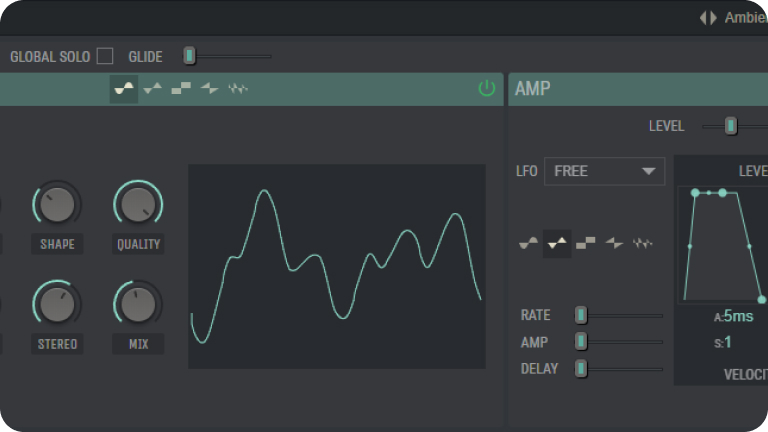The image size is (768, 432).
Task: Enable the Global Solo checkbox
Action: [105, 56]
